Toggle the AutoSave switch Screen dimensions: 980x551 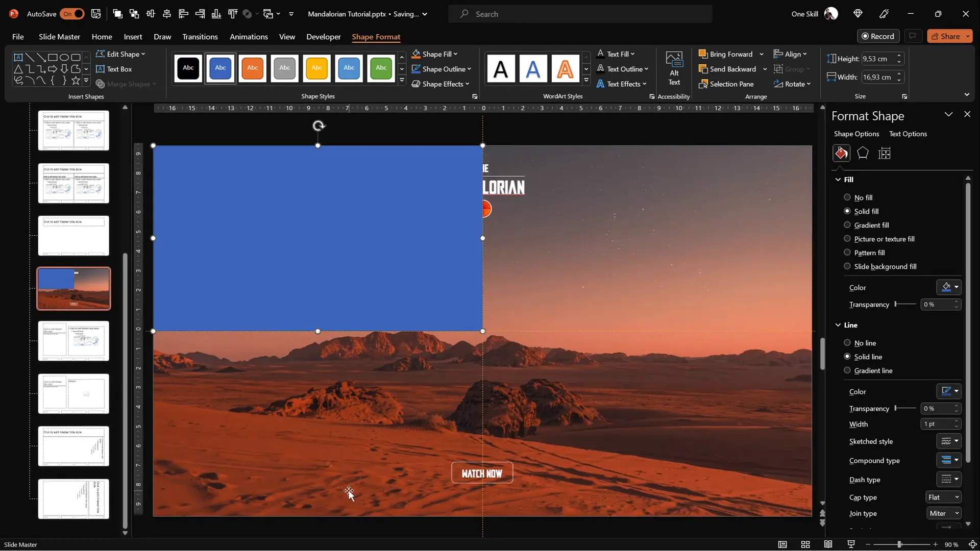pos(72,14)
